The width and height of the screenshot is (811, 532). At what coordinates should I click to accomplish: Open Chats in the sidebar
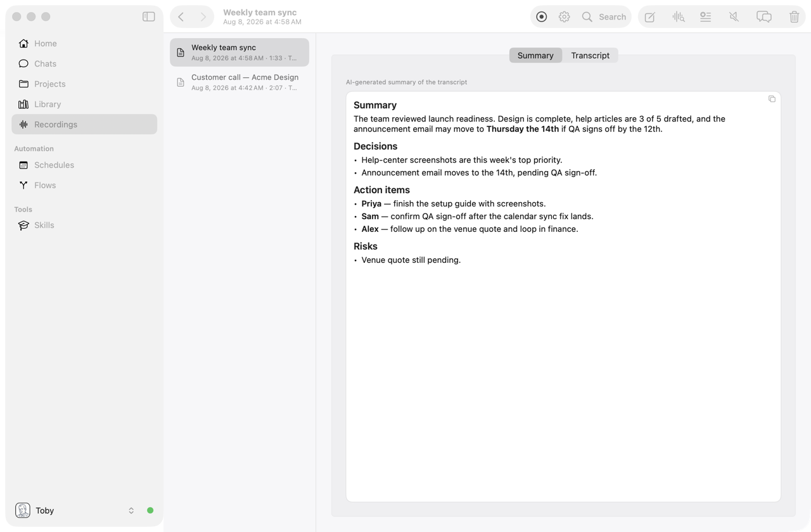(84, 63)
